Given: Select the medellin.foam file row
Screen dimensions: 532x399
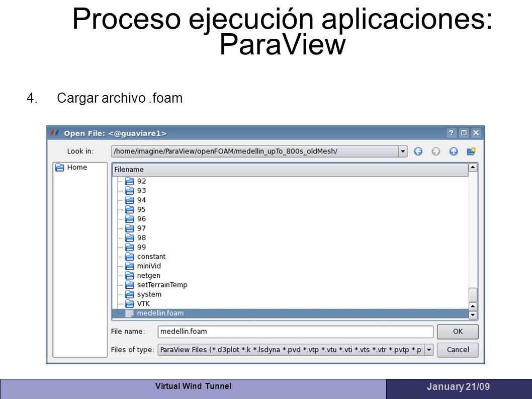Looking at the screenshot, I should 290,313.
